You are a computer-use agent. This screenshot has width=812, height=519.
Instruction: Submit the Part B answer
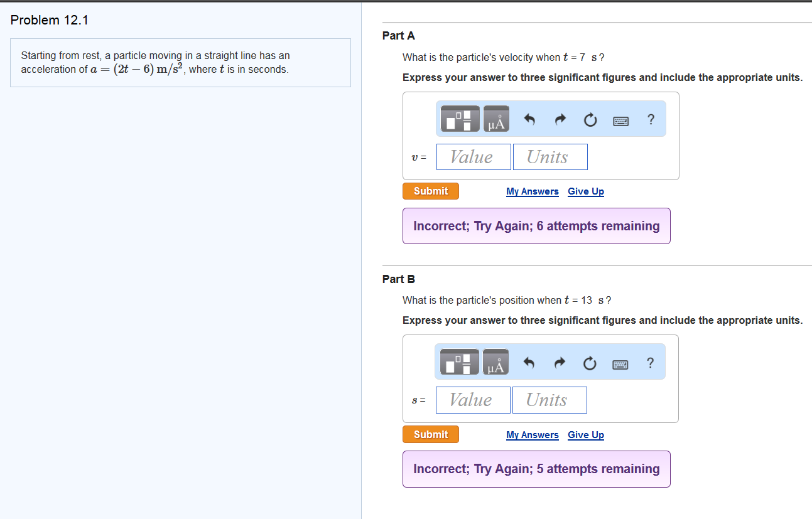pos(430,434)
